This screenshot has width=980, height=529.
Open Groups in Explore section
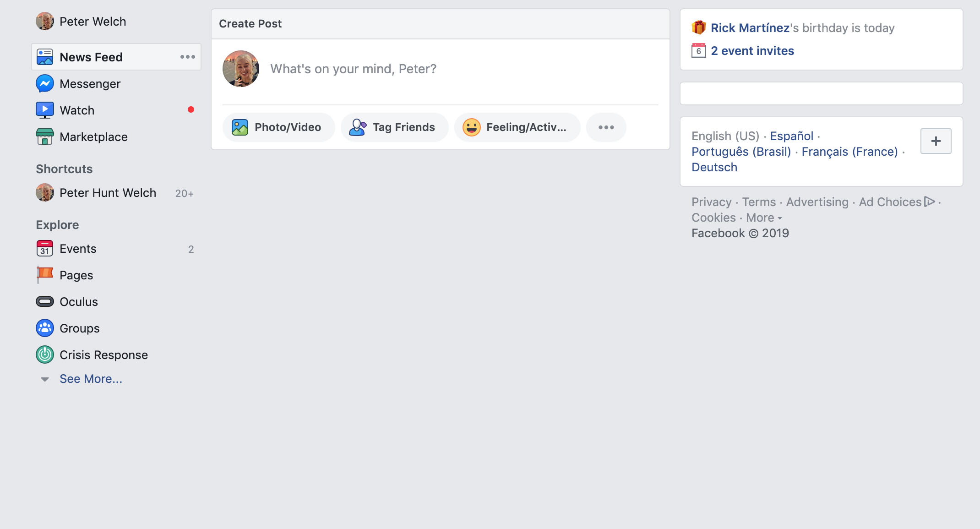click(x=79, y=328)
